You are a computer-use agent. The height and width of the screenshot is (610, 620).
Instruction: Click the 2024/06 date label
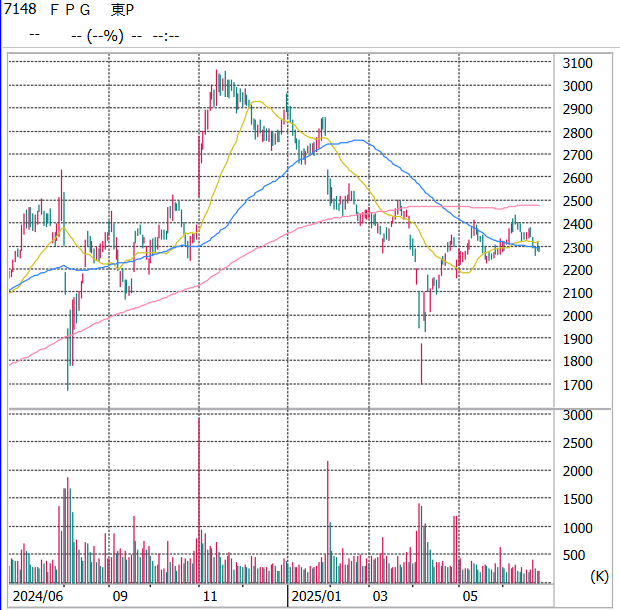click(x=38, y=596)
